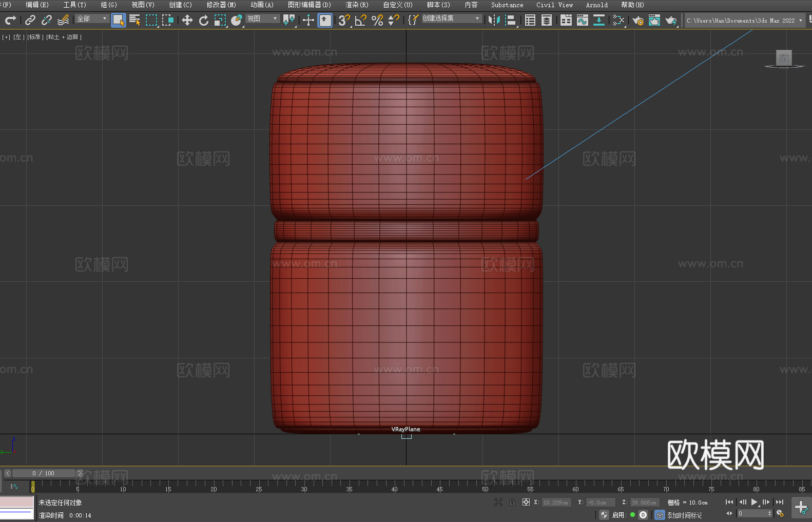This screenshot has width=812, height=522.
Task: Click the Align tool icon
Action: click(511, 20)
